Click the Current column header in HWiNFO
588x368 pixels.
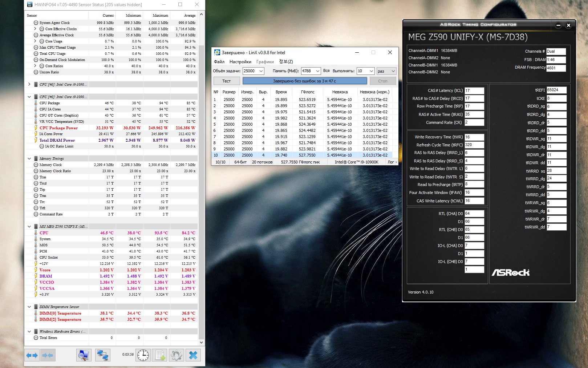[102, 16]
